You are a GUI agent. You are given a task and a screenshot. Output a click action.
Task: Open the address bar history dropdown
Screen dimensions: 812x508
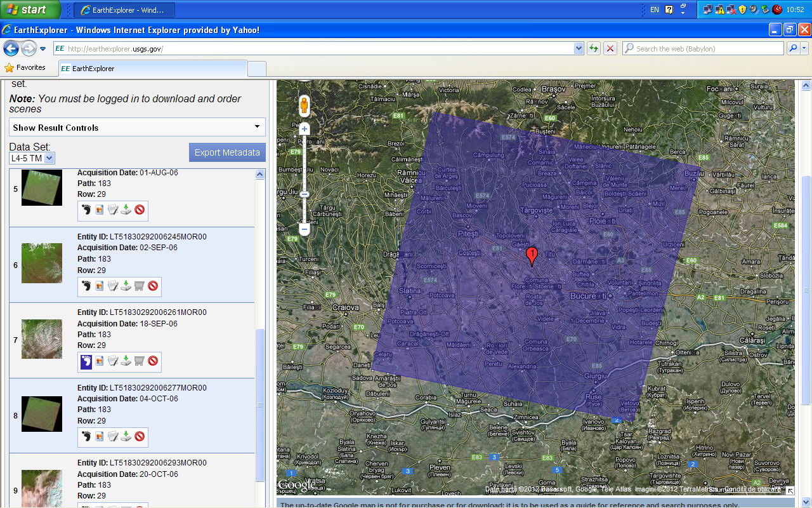pos(579,48)
